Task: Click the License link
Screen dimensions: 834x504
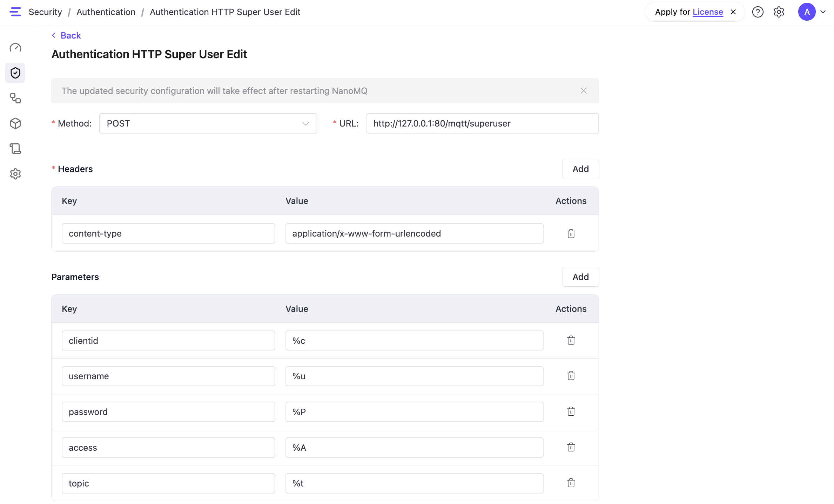Action: 708,12
